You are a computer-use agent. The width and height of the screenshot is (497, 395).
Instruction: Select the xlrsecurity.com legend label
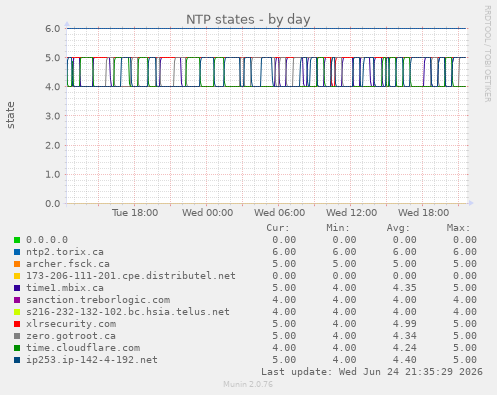click(71, 324)
